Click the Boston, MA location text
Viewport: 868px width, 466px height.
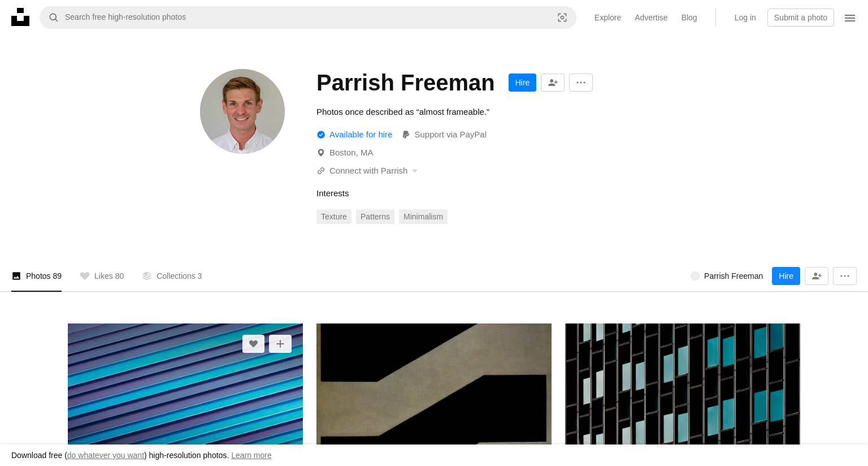[x=351, y=153]
